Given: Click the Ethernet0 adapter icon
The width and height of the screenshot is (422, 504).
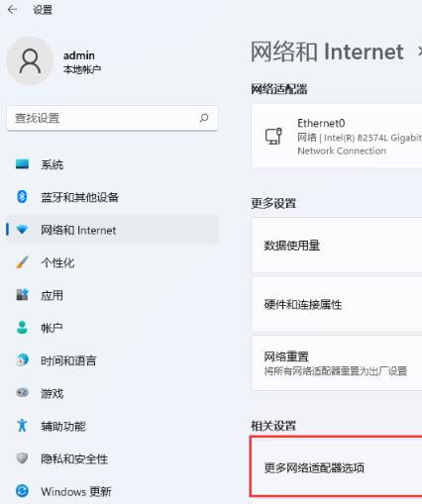Looking at the screenshot, I should pos(273,136).
